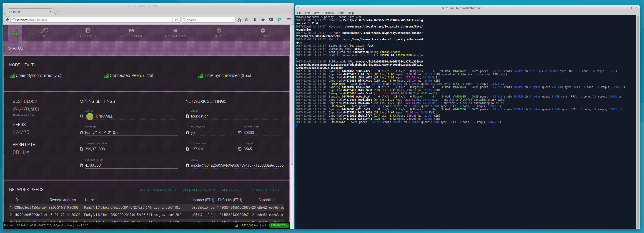Bookmark this page with star icon
Image resolution: width=644 pixels, height=233 pixels.
240,20
